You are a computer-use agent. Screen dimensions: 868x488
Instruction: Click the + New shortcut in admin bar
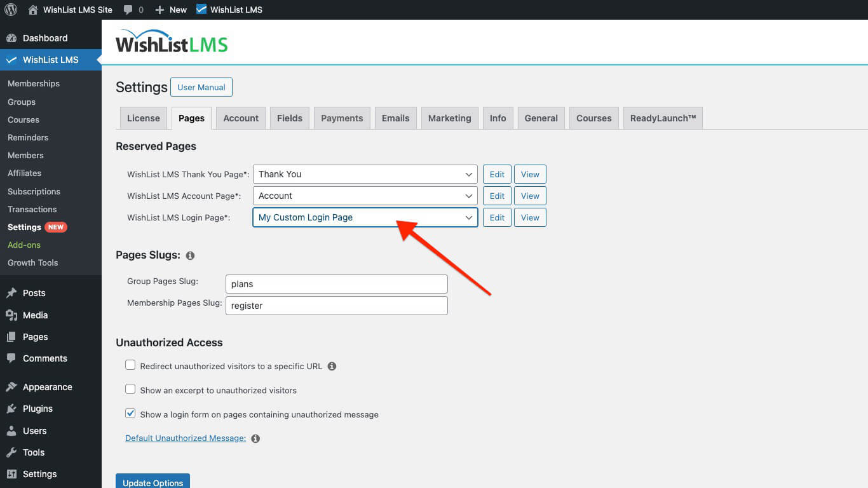(170, 10)
